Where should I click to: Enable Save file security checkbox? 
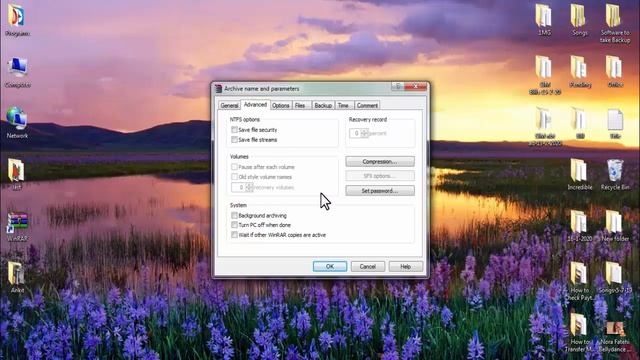point(234,129)
